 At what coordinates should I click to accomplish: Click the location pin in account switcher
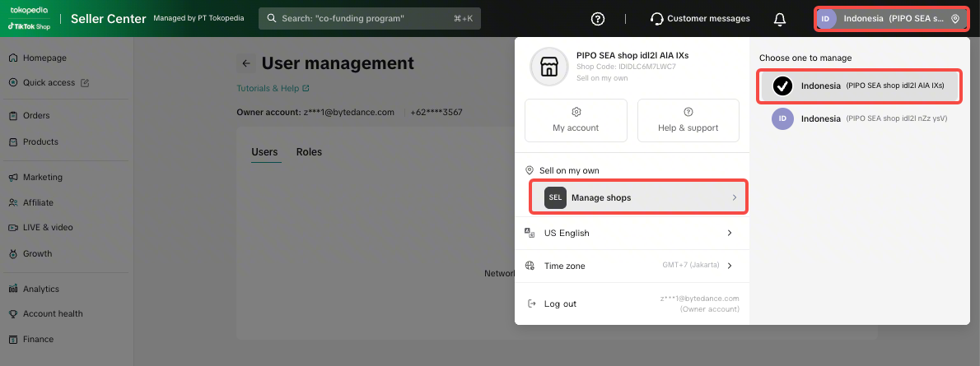(x=955, y=19)
